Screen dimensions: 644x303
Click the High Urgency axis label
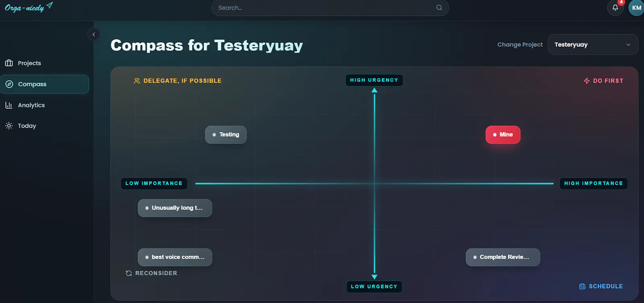[374, 80]
